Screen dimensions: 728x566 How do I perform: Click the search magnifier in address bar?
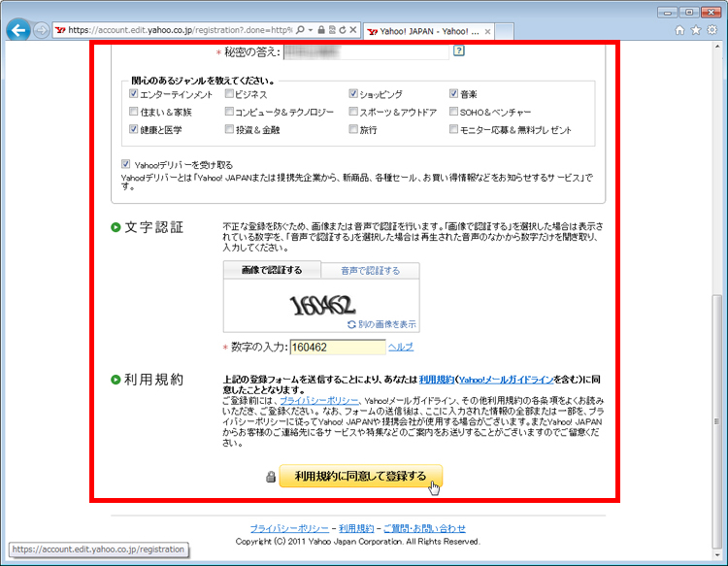[300, 30]
